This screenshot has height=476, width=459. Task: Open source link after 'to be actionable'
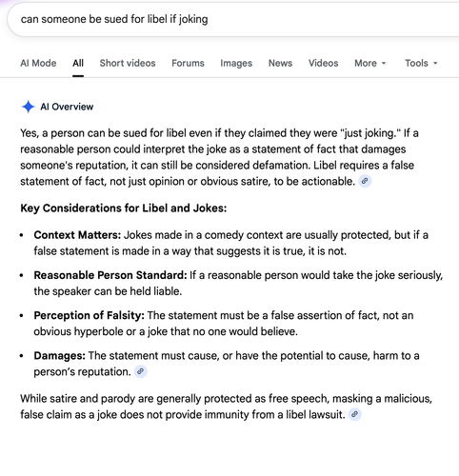(365, 181)
